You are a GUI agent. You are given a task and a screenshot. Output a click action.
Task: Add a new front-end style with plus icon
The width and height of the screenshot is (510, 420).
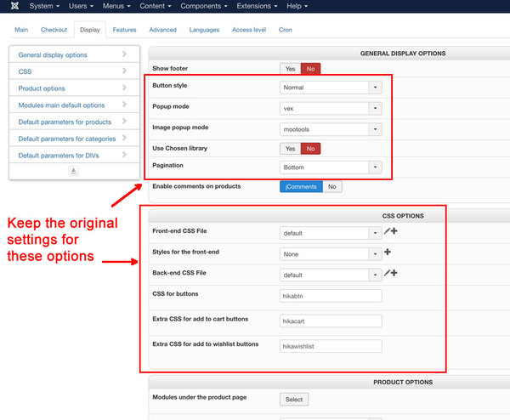(388, 252)
